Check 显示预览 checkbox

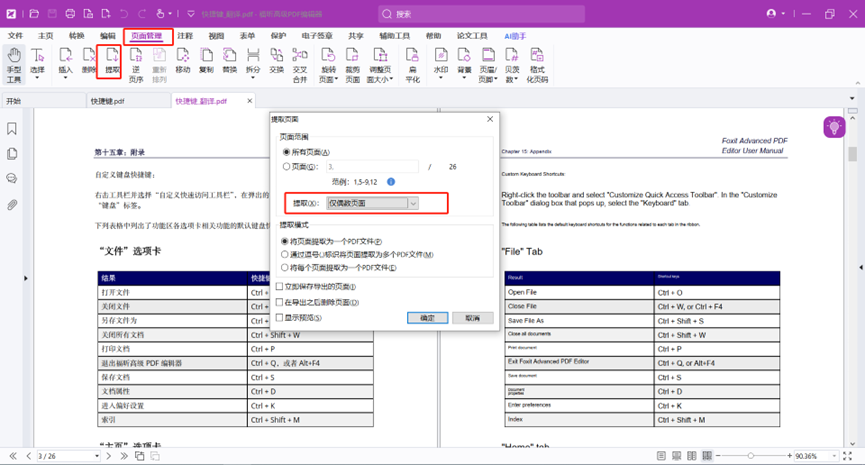[x=280, y=317]
